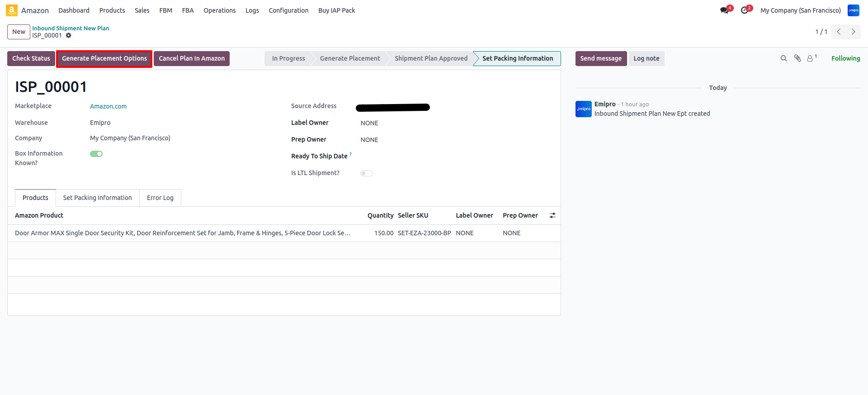Click the Emipro user avatar top right
The image size is (868, 395).
pos(853,10)
